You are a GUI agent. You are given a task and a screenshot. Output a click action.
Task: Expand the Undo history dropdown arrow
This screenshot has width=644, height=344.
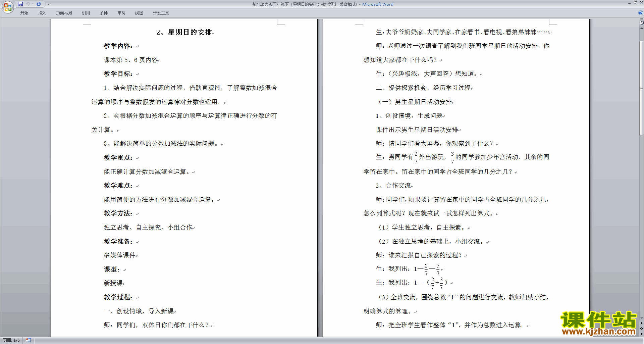[33, 4]
